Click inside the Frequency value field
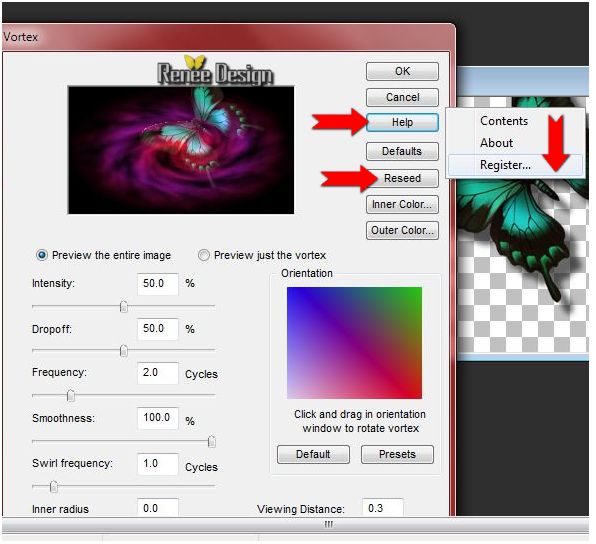 158,373
